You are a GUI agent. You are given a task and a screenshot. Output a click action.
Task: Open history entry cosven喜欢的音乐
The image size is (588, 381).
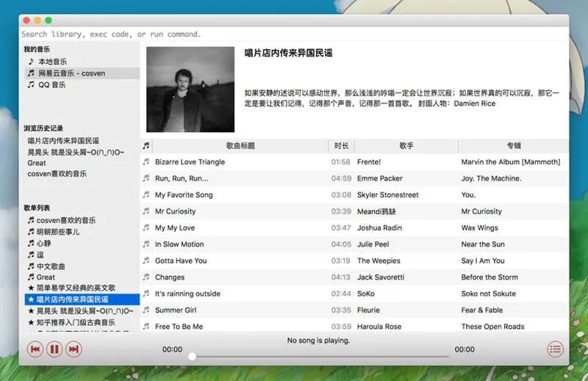click(57, 173)
